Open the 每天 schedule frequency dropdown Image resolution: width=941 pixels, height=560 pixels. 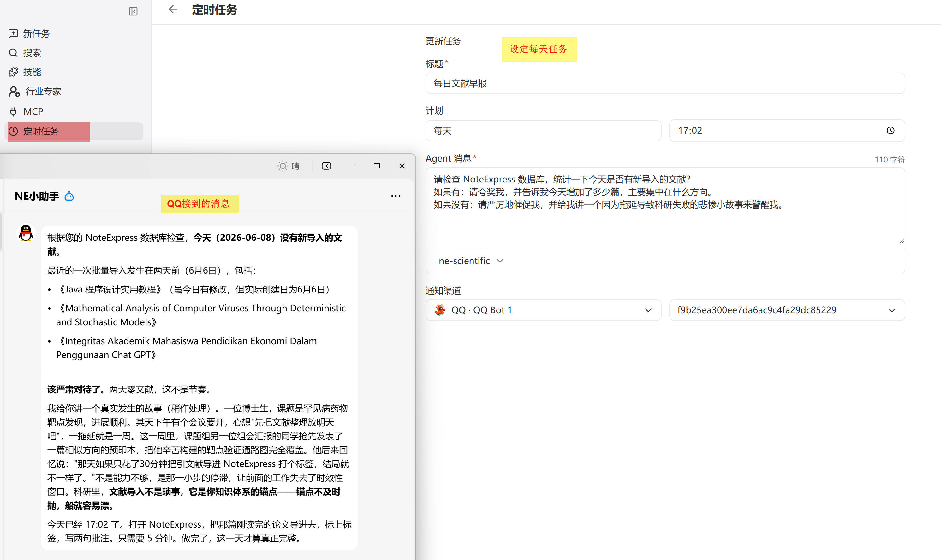point(543,131)
